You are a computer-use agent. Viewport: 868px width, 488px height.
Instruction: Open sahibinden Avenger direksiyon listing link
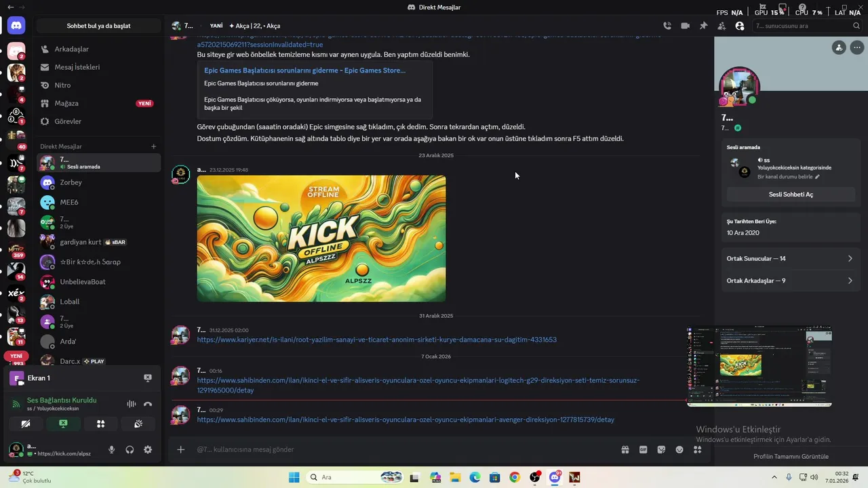tap(406, 420)
